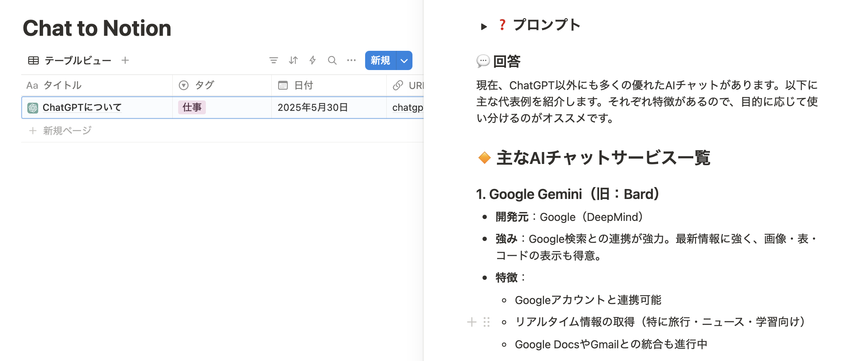Click the Chat to Notion page title

coord(97,28)
